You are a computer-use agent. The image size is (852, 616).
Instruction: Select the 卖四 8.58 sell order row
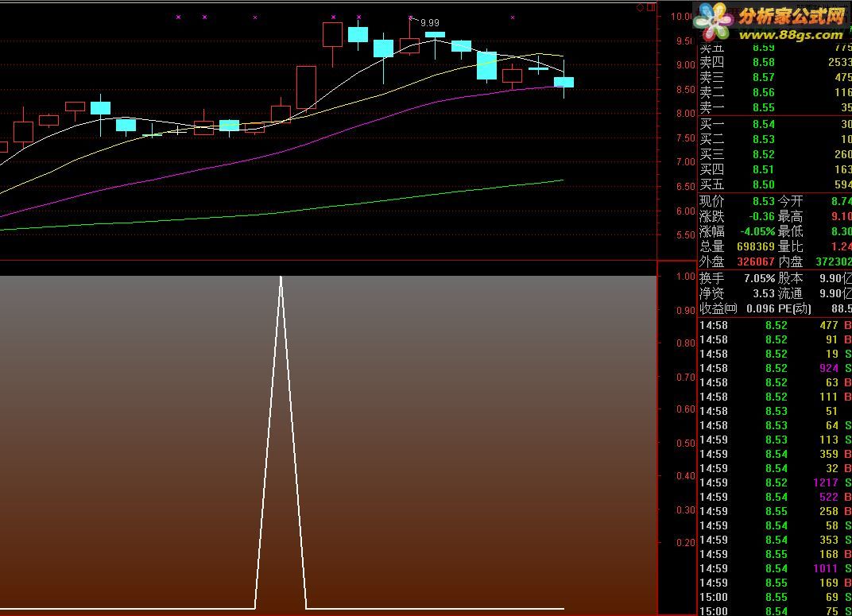point(775,63)
